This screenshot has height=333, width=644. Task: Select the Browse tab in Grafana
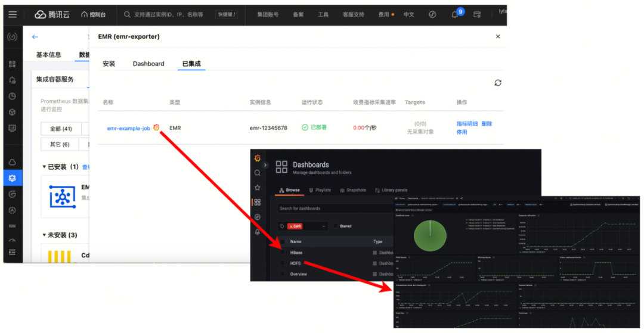click(289, 190)
